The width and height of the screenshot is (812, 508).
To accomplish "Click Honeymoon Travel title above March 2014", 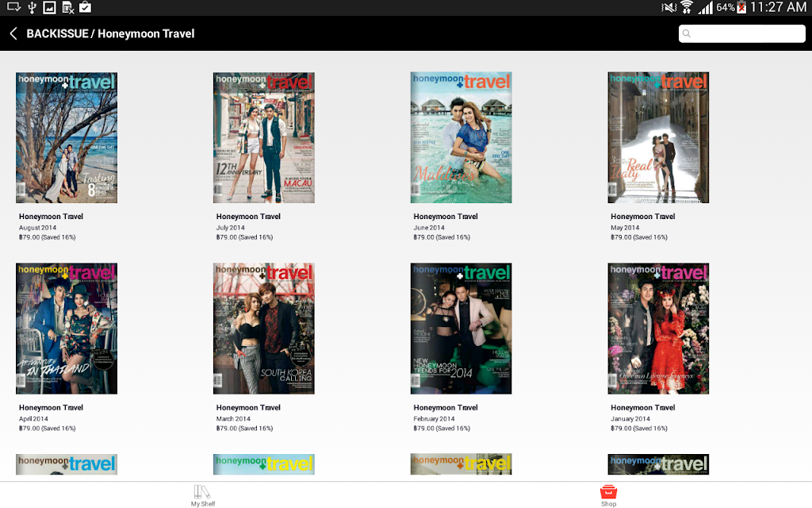I will coord(248,408).
